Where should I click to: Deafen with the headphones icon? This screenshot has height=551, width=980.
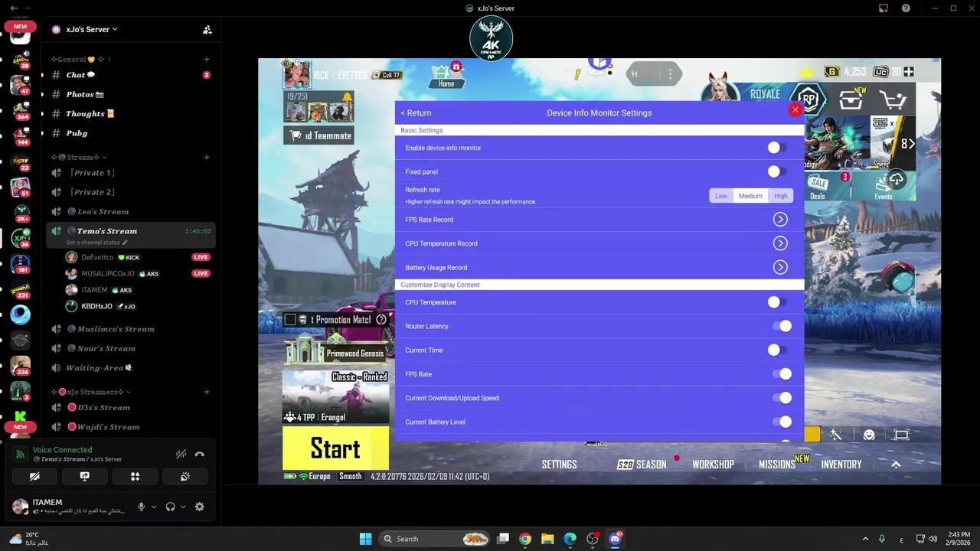pos(170,507)
